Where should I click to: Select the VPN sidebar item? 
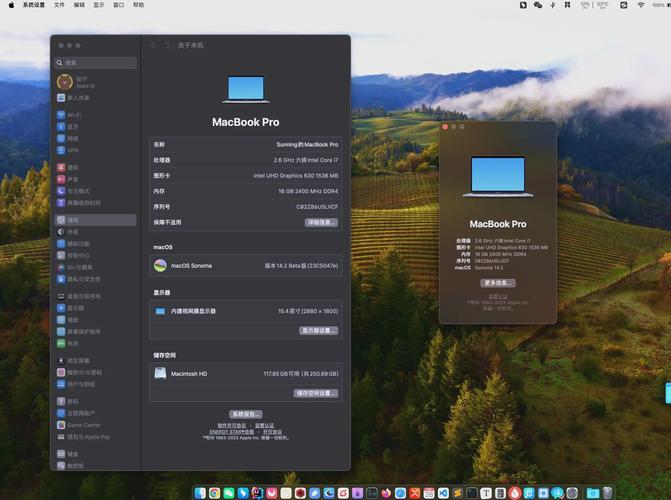[73, 150]
